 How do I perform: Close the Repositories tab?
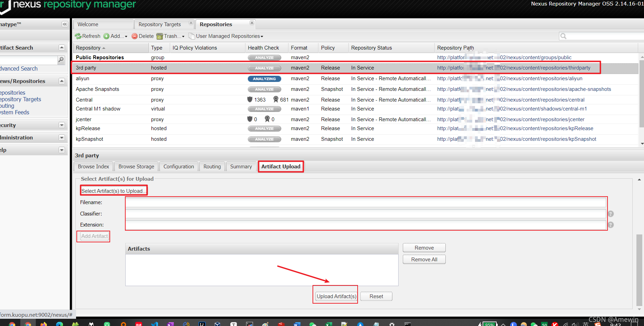point(252,23)
